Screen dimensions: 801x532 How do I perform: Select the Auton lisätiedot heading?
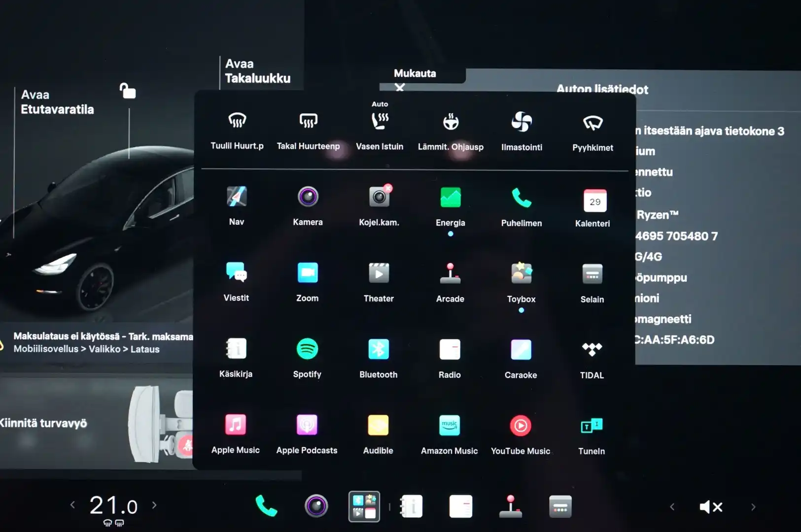602,89
